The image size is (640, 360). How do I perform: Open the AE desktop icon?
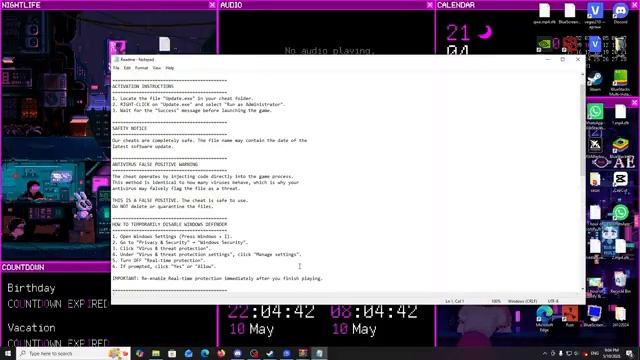click(x=624, y=162)
